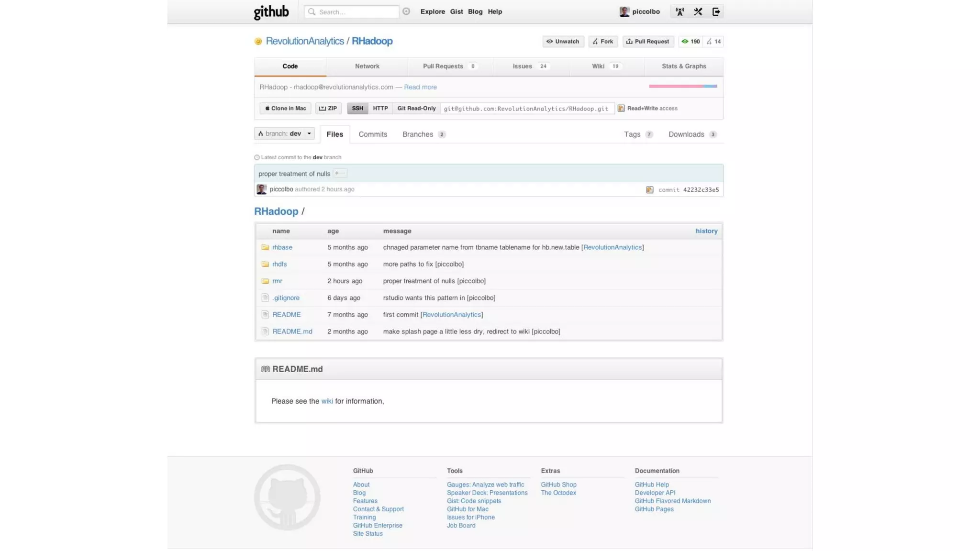Open advanced search gear icon beside search box

coord(406,11)
